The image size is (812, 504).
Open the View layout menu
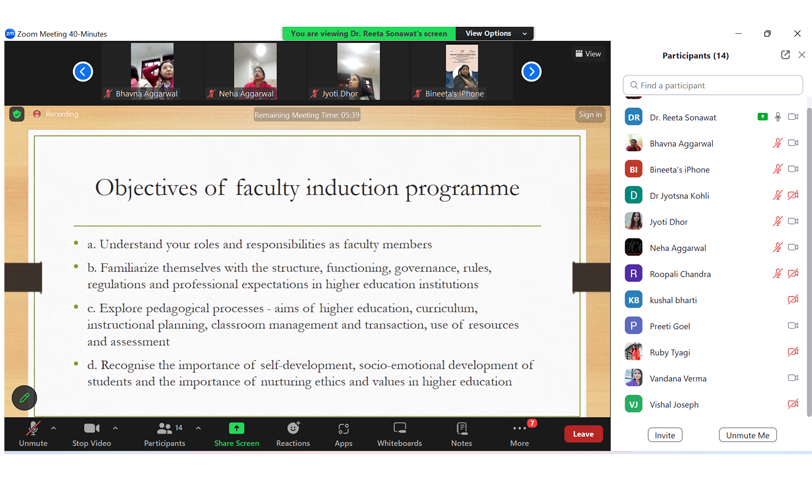point(588,54)
